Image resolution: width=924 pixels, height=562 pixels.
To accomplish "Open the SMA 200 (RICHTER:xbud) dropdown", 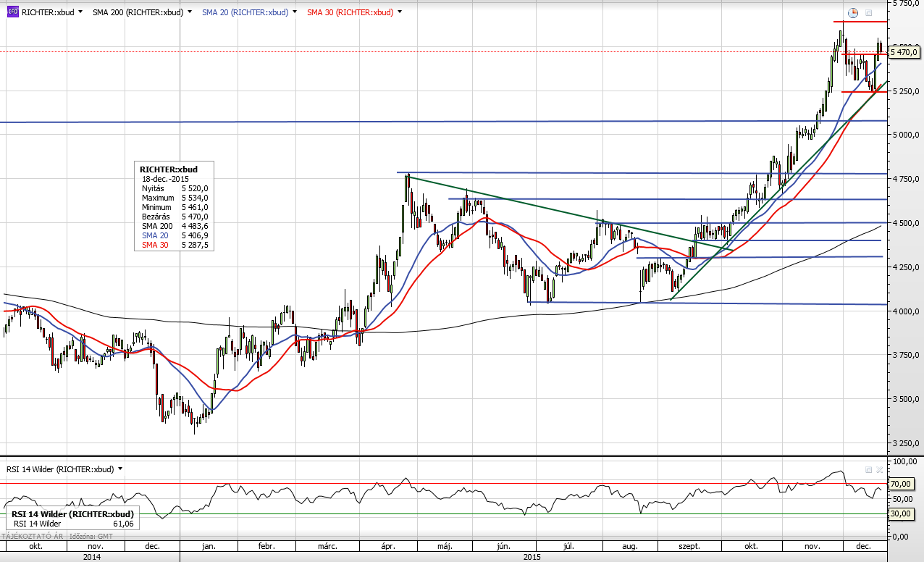I will (190, 12).
